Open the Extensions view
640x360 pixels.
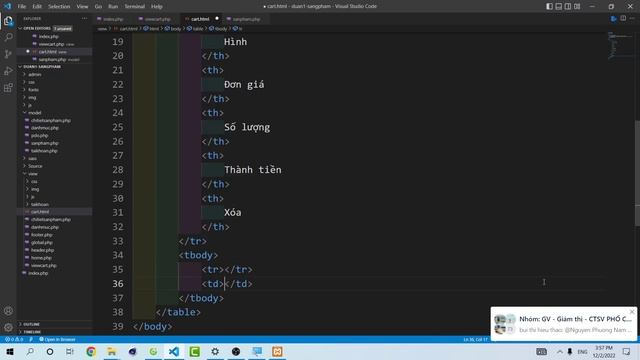[x=8, y=88]
